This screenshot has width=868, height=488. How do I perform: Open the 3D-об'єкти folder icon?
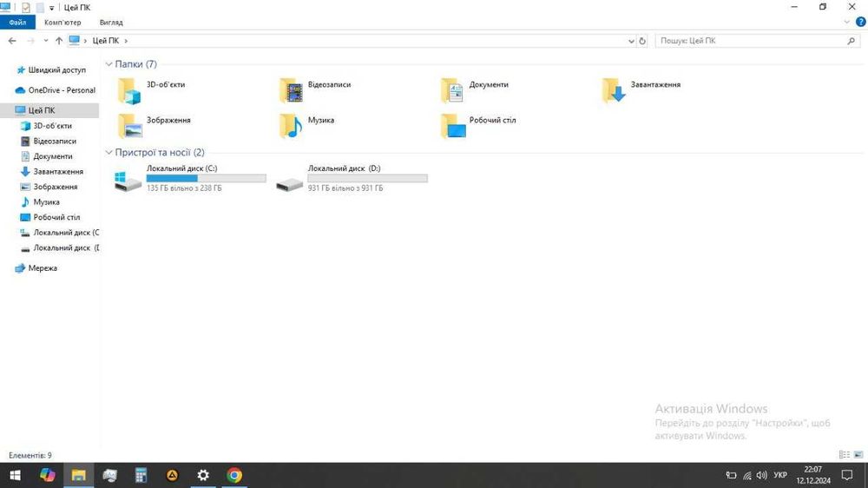pos(129,91)
